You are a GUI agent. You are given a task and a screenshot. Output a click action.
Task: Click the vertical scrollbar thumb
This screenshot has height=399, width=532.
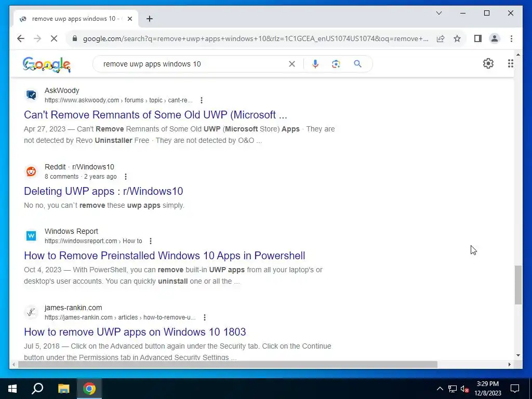[x=518, y=285]
